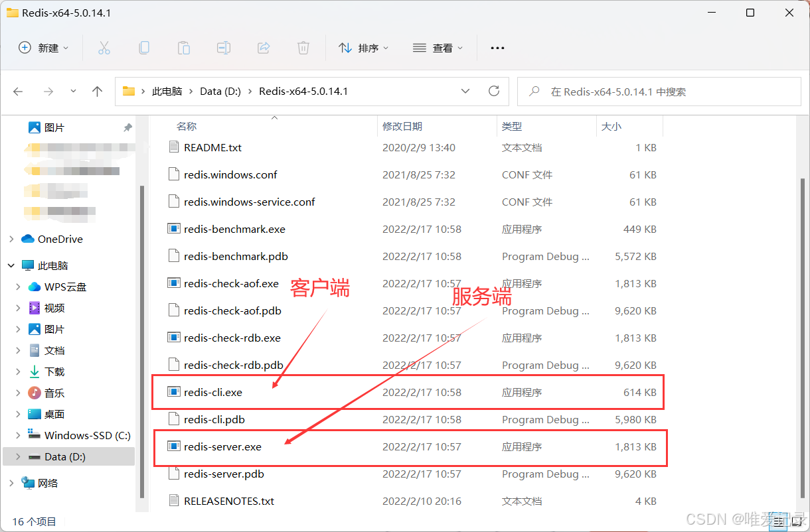
Task: Click the README.txt document icon
Action: [174, 147]
